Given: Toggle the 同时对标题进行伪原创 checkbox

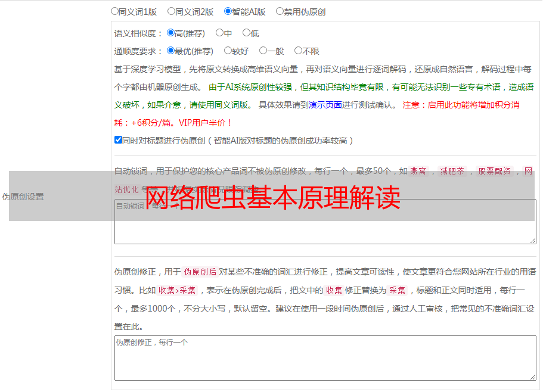Looking at the screenshot, I should point(118,140).
